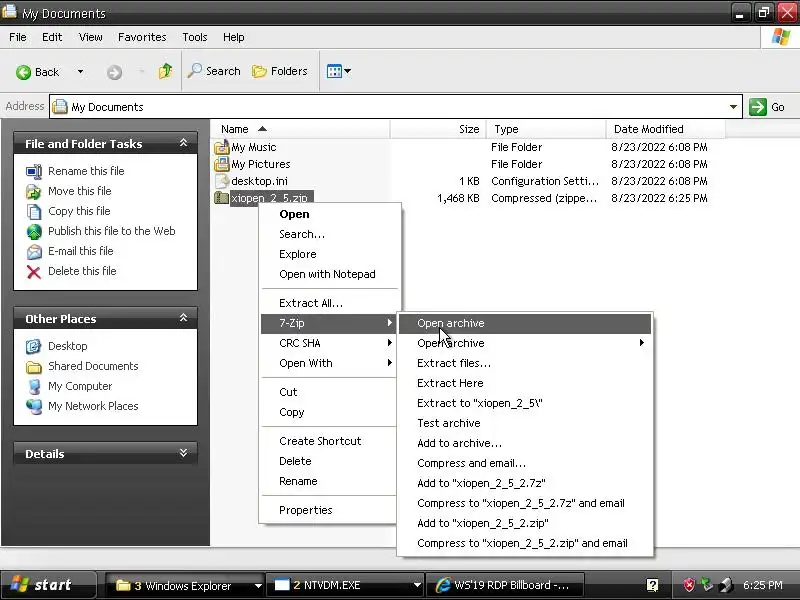Select Test archive in 7-Zip submenu
The width and height of the screenshot is (800, 600).
525,423
